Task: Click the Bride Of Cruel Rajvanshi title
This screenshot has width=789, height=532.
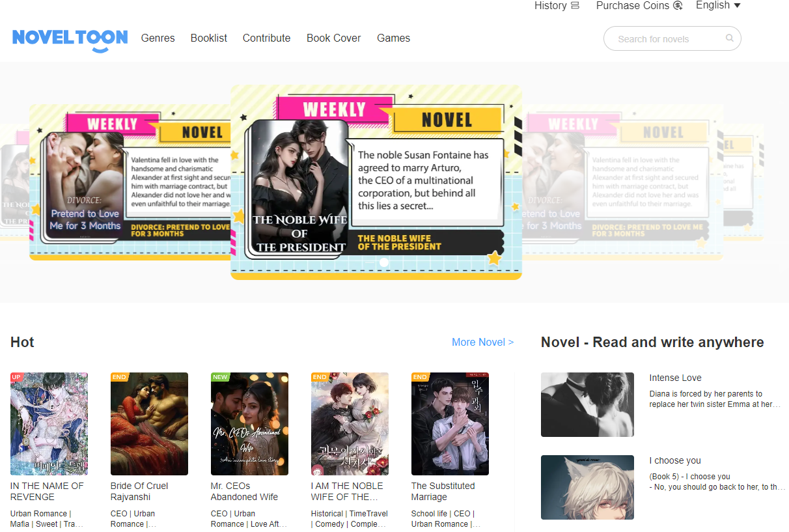Action: (139, 492)
